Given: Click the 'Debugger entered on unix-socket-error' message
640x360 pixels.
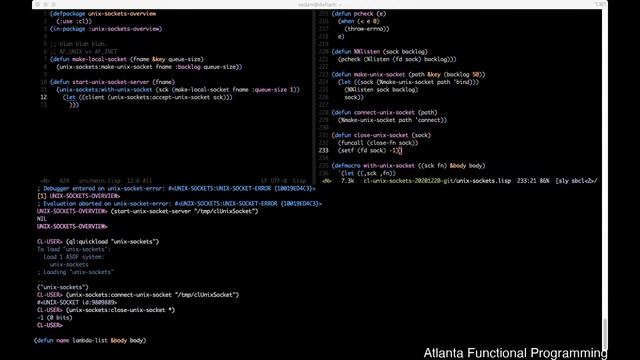Looking at the screenshot, I should (176, 189).
